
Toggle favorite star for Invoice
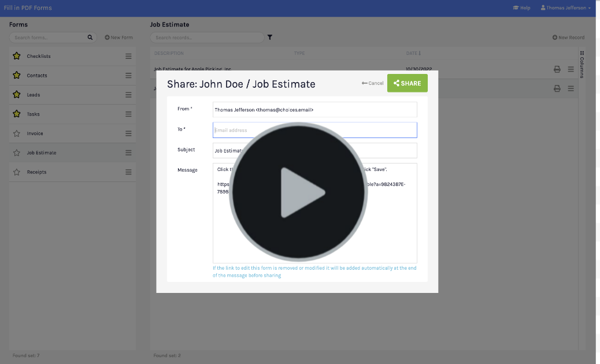[x=17, y=133]
